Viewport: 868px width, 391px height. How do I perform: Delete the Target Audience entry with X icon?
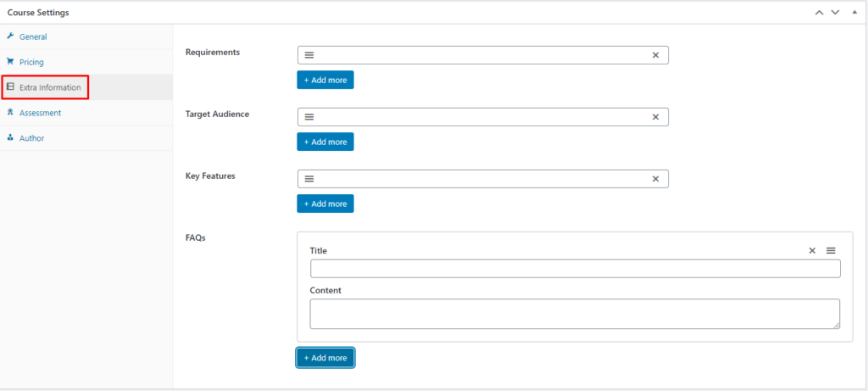point(655,117)
